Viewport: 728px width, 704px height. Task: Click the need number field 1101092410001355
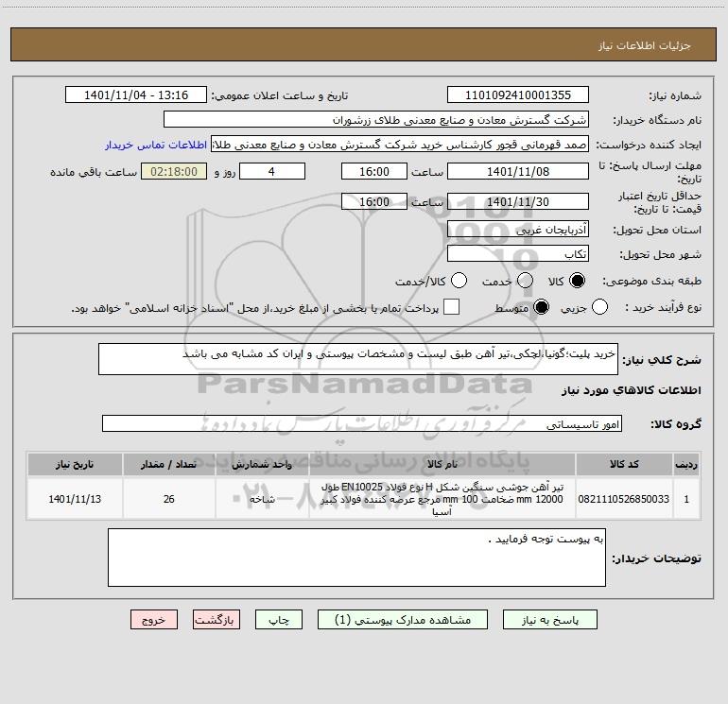point(518,95)
